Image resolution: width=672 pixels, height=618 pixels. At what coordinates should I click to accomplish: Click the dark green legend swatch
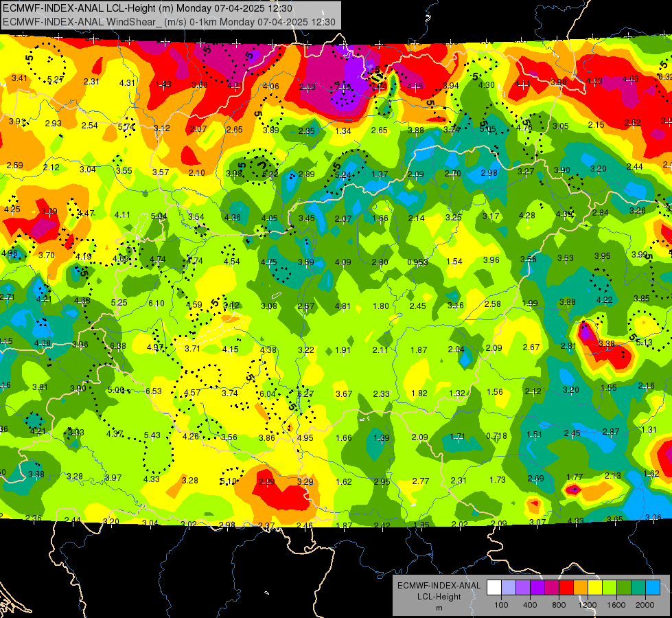click(623, 588)
